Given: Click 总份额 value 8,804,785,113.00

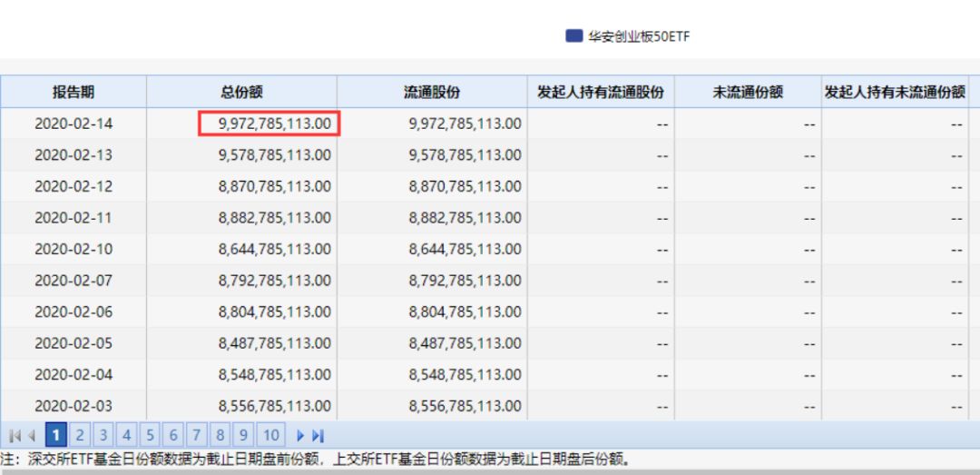Looking at the screenshot, I should click(274, 312).
